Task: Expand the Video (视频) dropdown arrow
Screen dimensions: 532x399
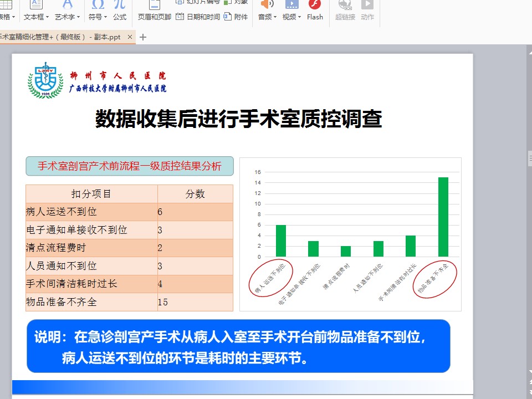Action: pos(300,17)
